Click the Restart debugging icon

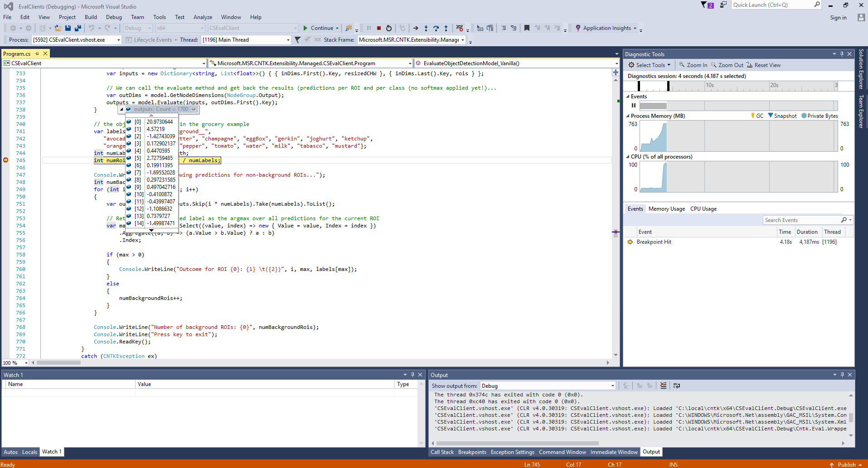click(x=389, y=28)
